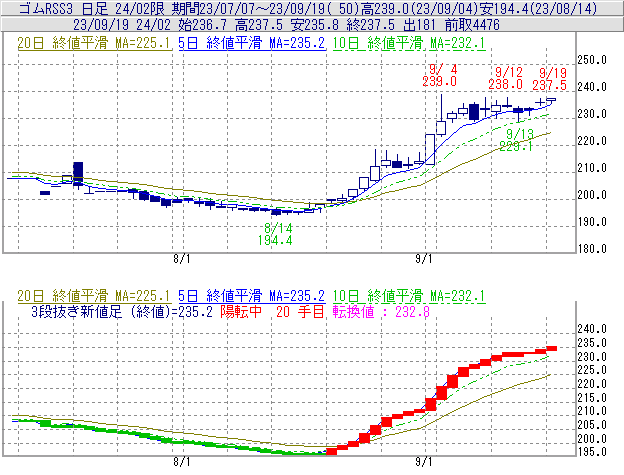Click upper chart 200.0 price axis label
The image size is (624, 475).
[592, 195]
